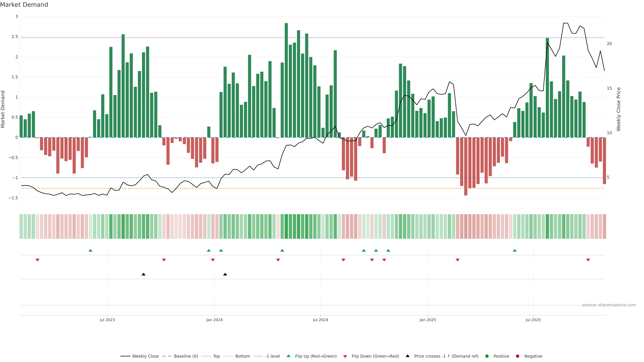Click the leftmost green Flip Up marker
This screenshot has width=644, height=362.
91,250
